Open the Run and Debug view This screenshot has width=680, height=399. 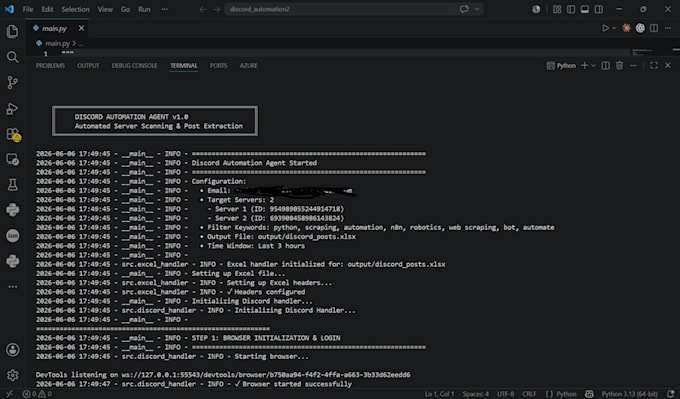[x=13, y=108]
